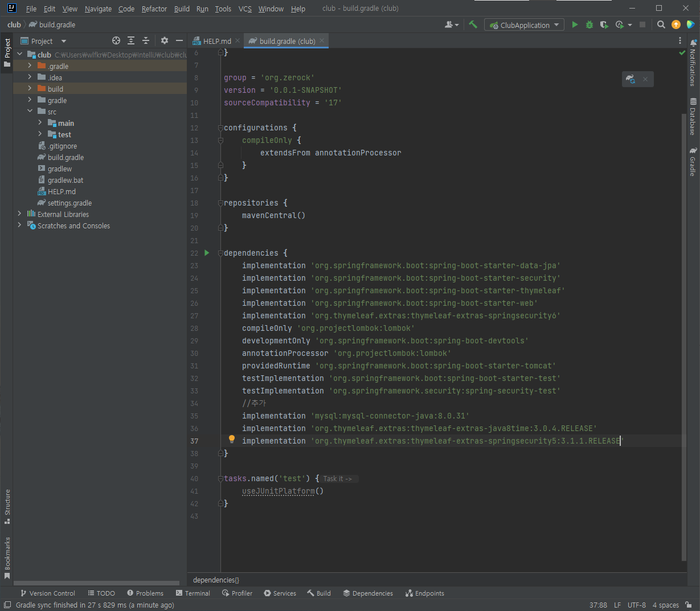Click the Search Everywhere magnifier icon

coord(661,24)
